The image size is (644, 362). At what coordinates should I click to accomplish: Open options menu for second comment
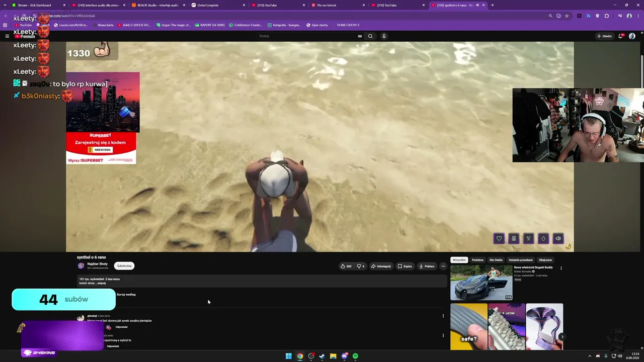pos(443,335)
